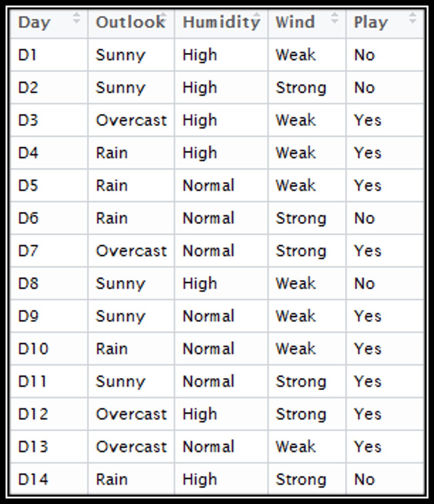Select the Weak wind cell in row D13
434x504 pixels.
point(295,447)
